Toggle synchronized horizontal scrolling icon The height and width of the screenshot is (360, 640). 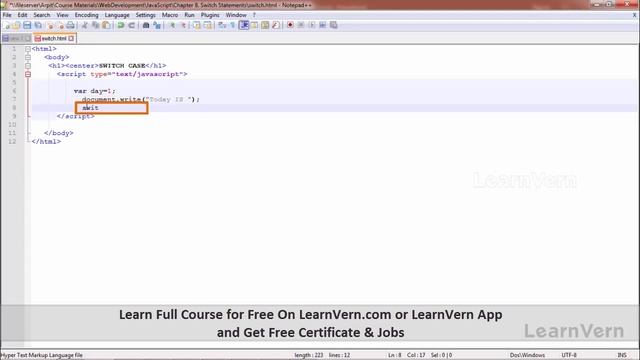click(208, 25)
